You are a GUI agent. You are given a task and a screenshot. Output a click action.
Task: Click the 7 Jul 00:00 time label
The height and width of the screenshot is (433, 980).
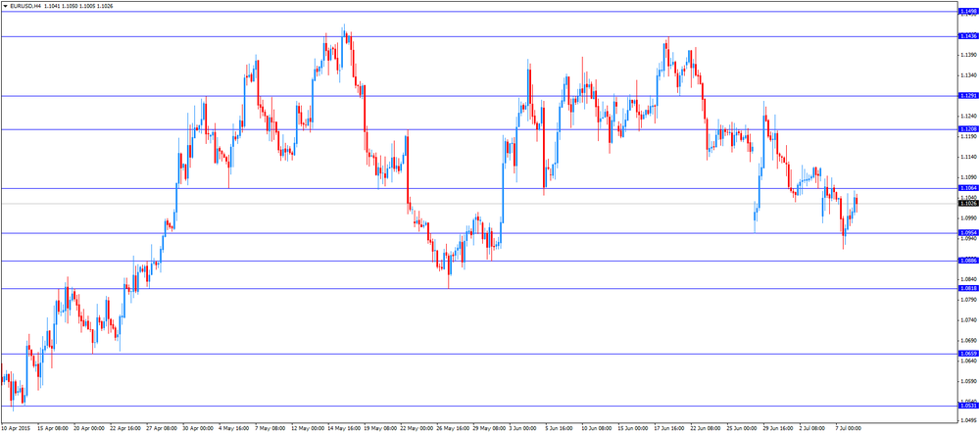click(x=848, y=429)
